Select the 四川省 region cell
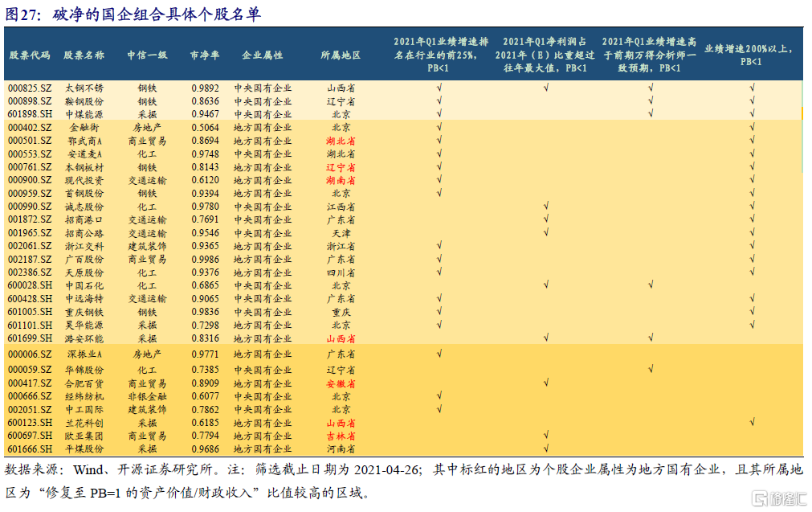Viewport: 812px width, 512px height. 341,272
